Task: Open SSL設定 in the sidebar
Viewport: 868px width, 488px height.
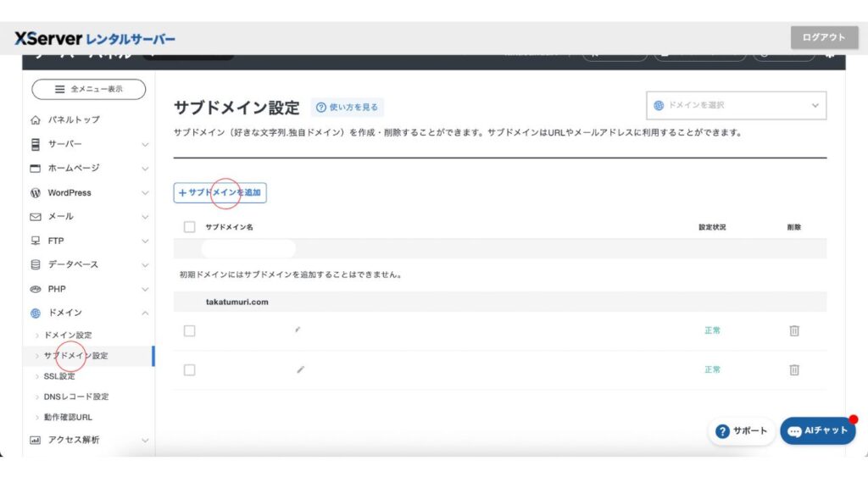Action: 59,376
